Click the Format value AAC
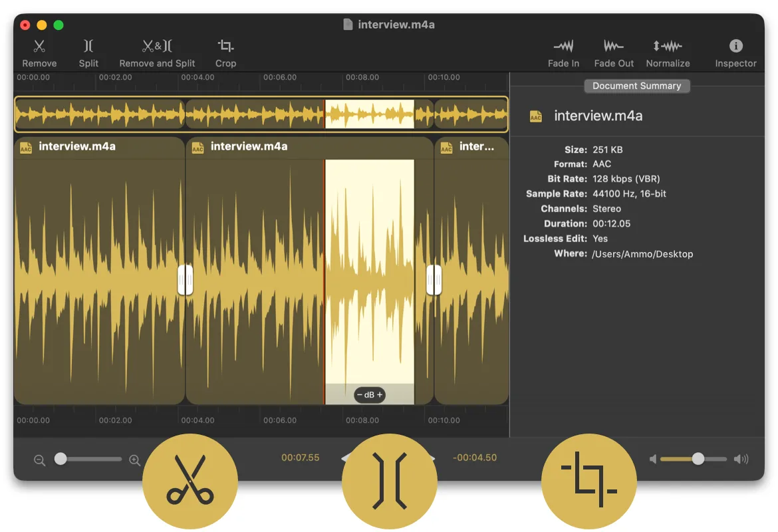 pos(601,164)
